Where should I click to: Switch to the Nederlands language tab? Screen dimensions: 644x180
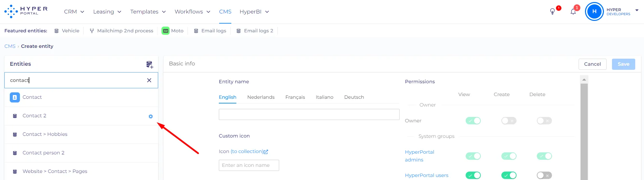point(261,97)
